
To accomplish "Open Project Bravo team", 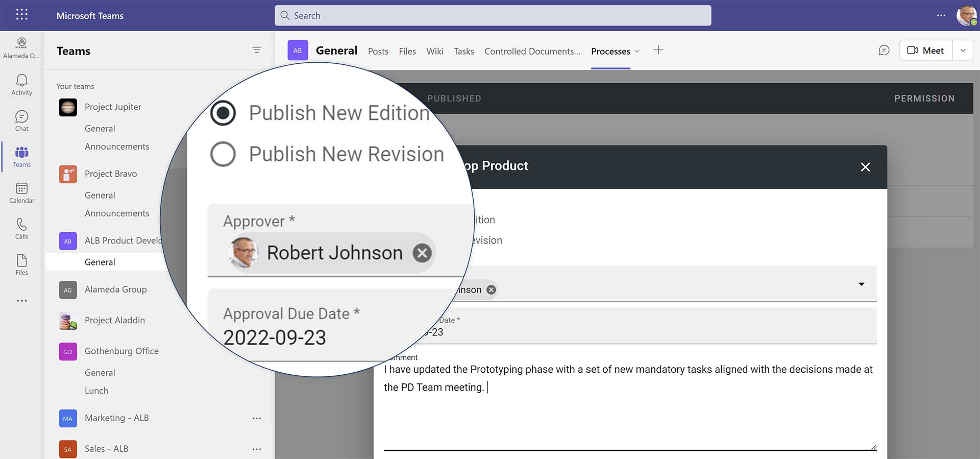I will click(111, 174).
